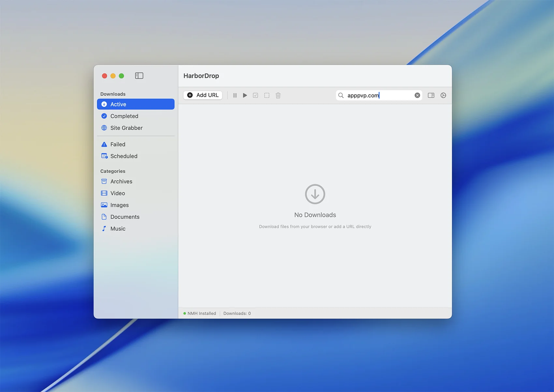This screenshot has height=392, width=554.
Task: Toggle the right inspector panel icon
Action: point(431,95)
